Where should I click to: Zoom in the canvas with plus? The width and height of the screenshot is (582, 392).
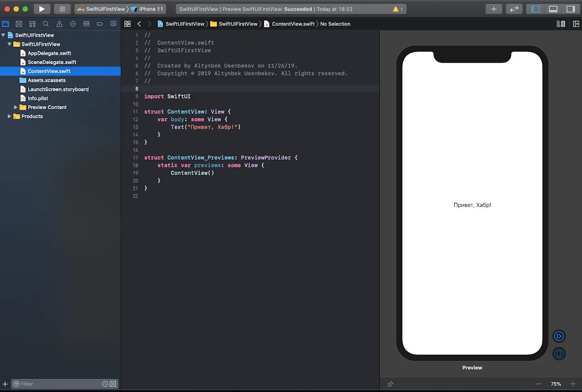[x=573, y=384]
